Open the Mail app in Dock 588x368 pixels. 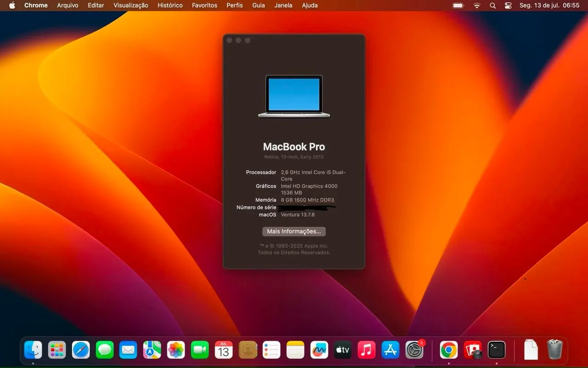pyautogui.click(x=128, y=350)
